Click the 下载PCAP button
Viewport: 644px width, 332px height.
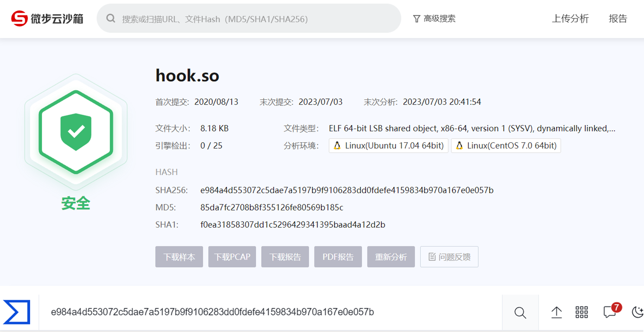tap(232, 257)
